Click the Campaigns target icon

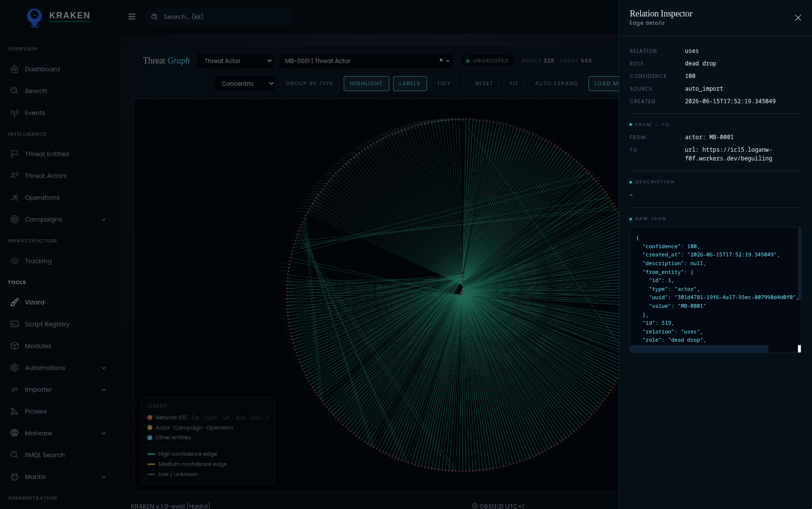tap(15, 219)
